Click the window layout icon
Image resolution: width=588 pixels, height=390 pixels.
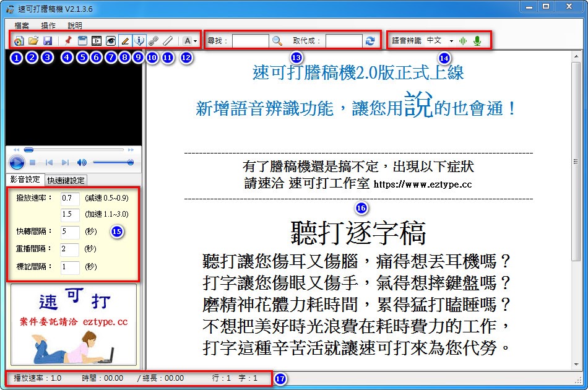coord(82,40)
